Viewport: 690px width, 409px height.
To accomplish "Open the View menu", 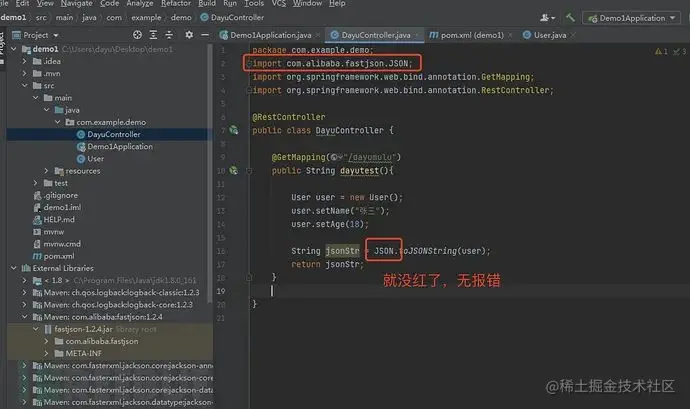I will pos(45,4).
